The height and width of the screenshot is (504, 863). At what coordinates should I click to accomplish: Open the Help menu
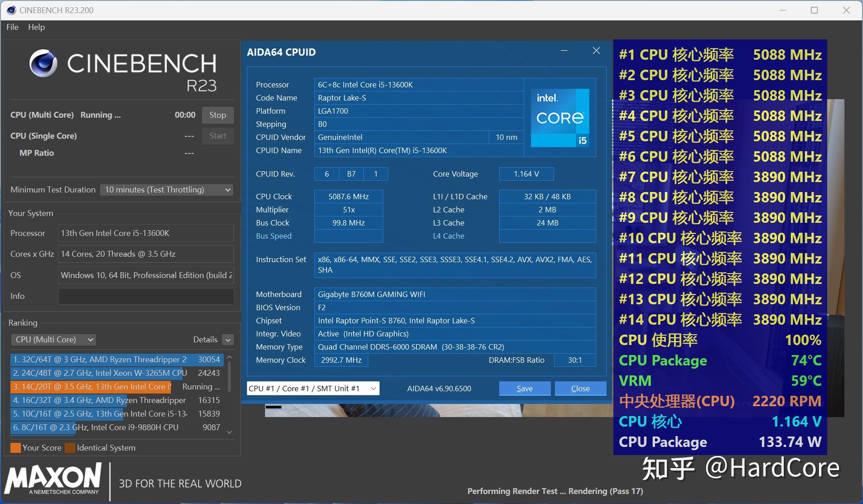[x=36, y=27]
